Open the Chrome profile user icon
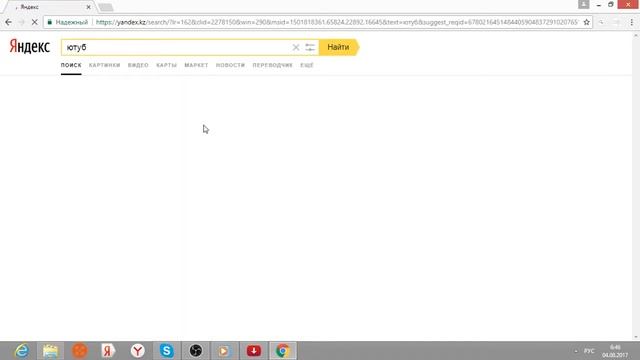The height and width of the screenshot is (360, 640). 583,4
